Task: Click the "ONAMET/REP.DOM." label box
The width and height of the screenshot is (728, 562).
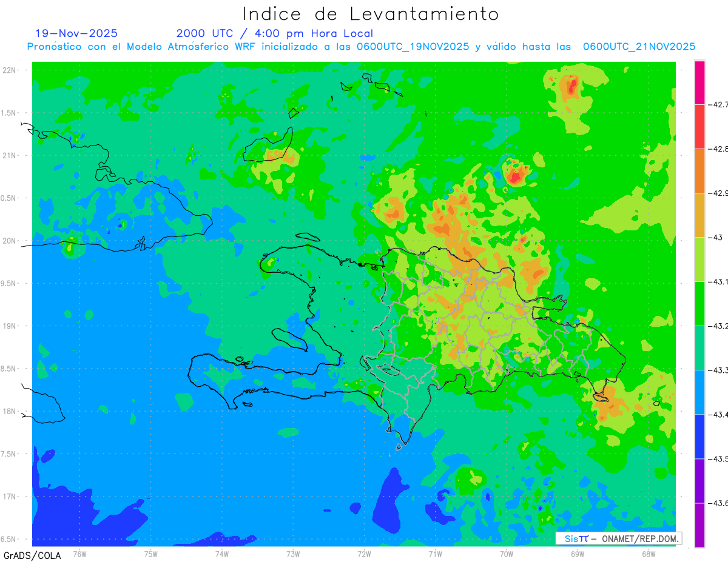Action: [x=618, y=538]
